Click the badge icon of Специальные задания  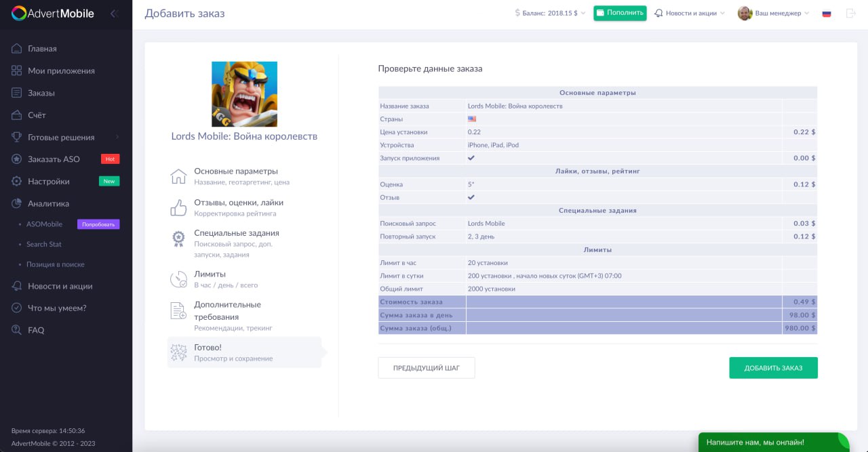(x=178, y=238)
